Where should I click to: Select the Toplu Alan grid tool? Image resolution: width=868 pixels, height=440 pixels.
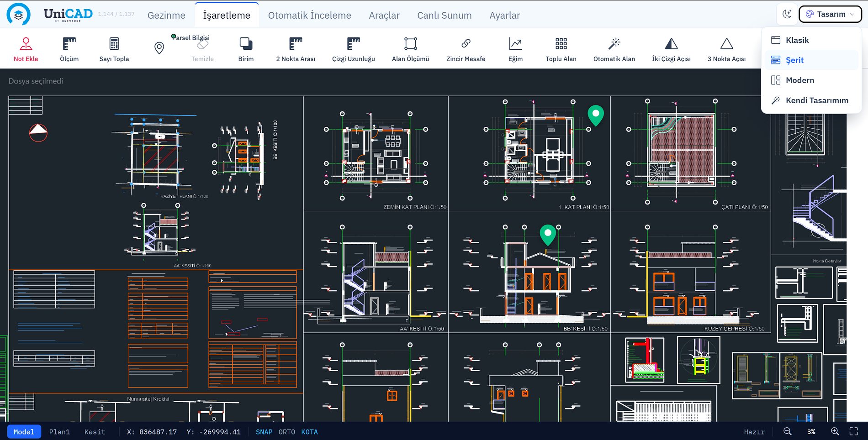[x=561, y=49]
